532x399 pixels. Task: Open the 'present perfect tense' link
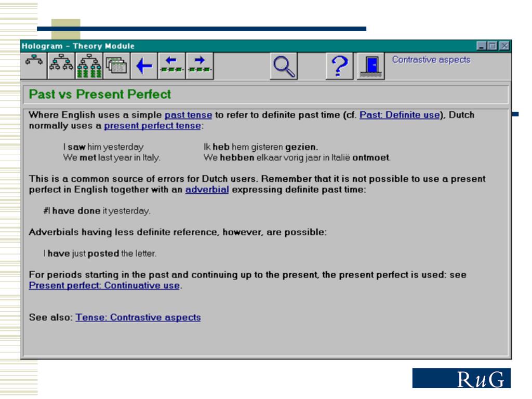(152, 126)
